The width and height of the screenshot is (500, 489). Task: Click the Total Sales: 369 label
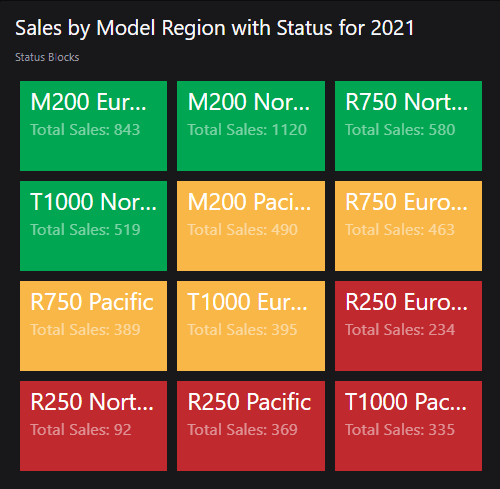click(242, 430)
